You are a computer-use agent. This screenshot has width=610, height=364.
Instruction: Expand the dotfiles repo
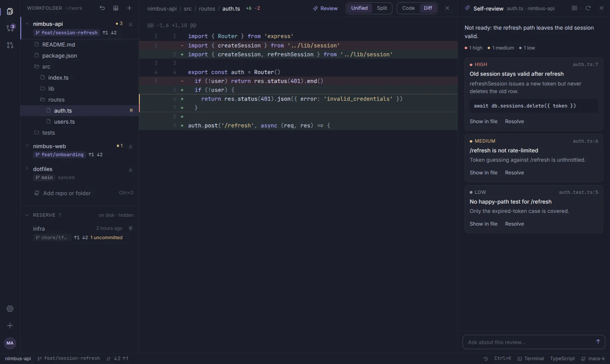[27, 169]
